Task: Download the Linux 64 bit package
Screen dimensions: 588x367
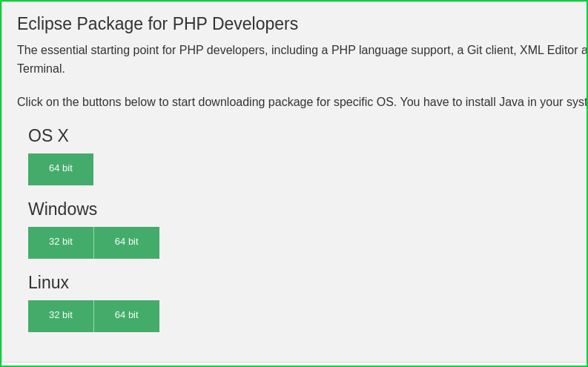Action: (x=127, y=316)
